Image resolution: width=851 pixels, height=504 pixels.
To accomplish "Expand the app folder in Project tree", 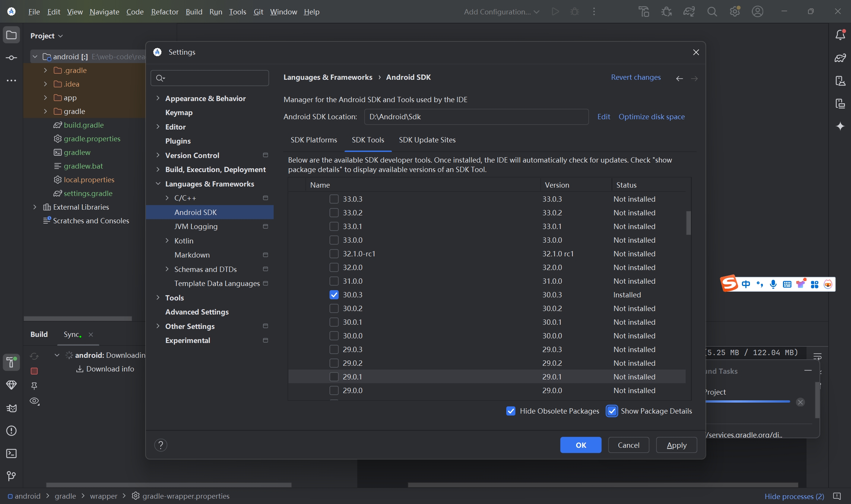I will [x=46, y=98].
